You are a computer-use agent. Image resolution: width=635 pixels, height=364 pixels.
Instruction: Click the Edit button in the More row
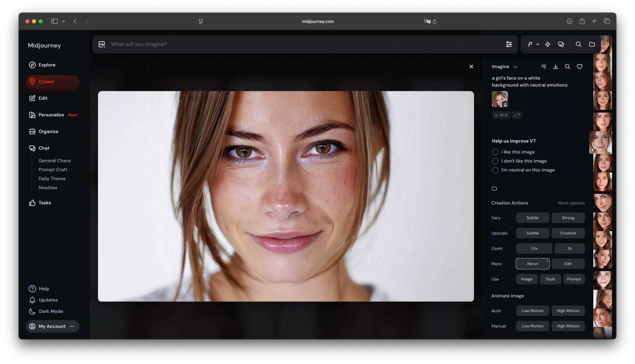(x=568, y=264)
